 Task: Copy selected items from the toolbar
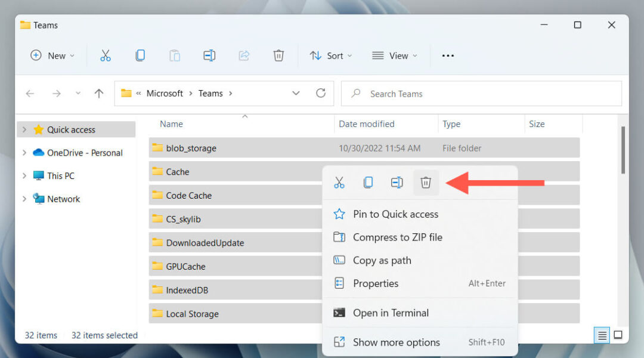coord(140,55)
